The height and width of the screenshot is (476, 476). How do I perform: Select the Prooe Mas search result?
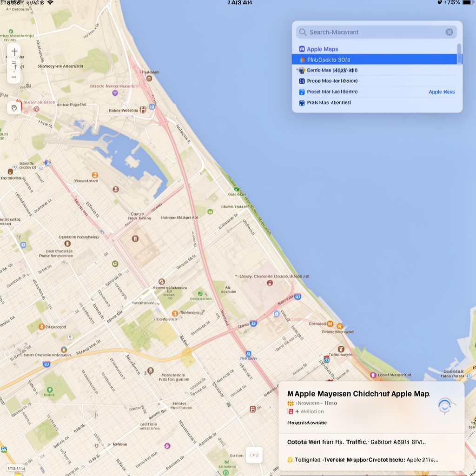pos(374,81)
